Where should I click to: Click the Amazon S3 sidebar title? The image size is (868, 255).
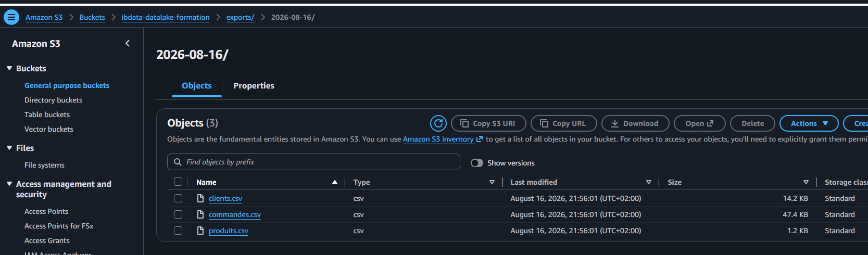pos(36,44)
